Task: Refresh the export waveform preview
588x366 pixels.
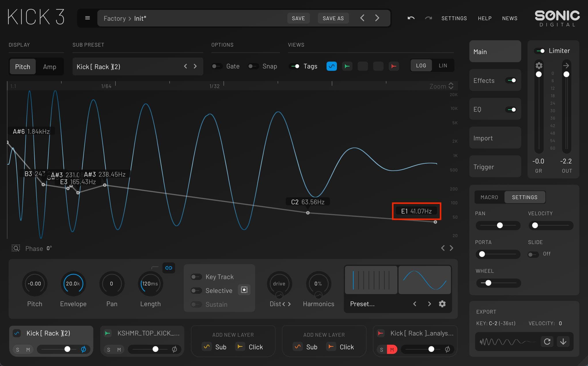Action: point(547,342)
